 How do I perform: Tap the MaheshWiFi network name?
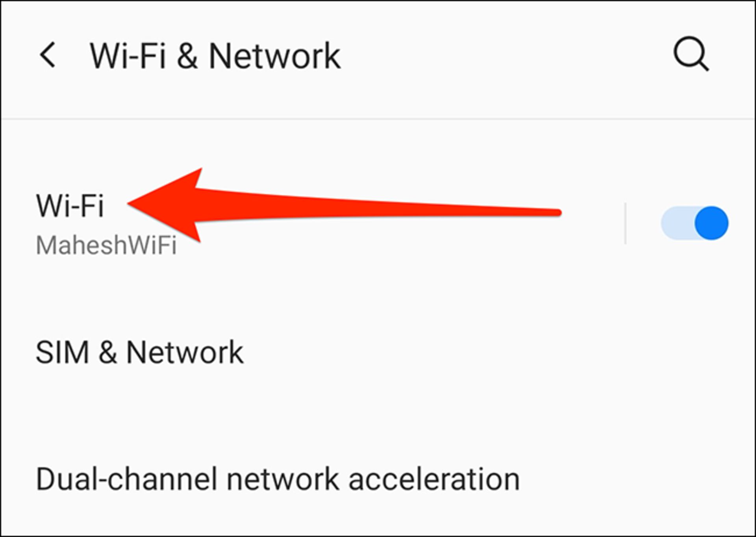coord(106,245)
